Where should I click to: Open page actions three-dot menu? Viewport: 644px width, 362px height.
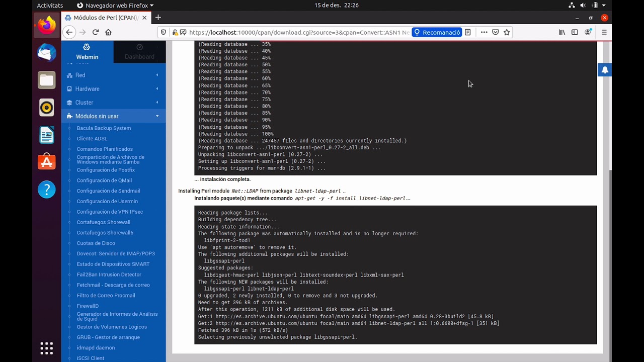coord(484,32)
